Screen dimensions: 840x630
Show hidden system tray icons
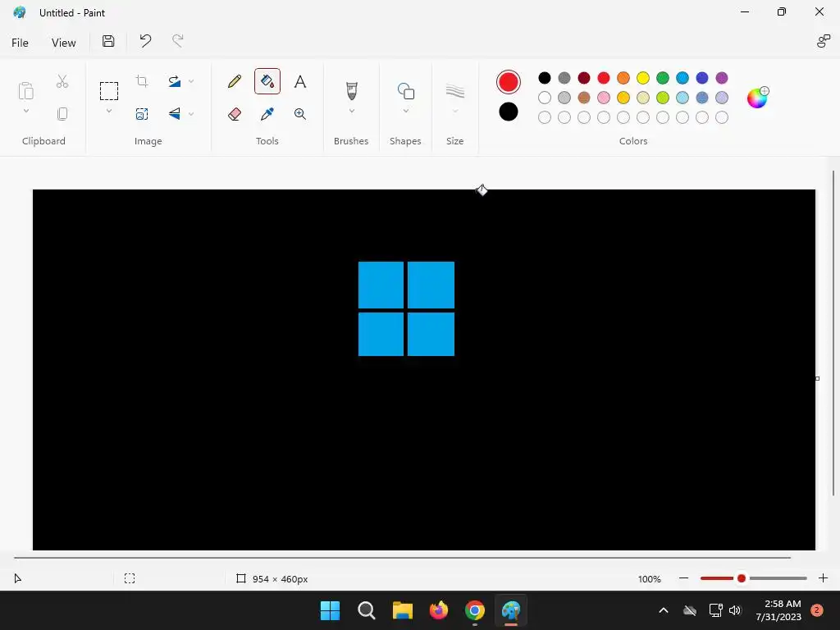(663, 610)
